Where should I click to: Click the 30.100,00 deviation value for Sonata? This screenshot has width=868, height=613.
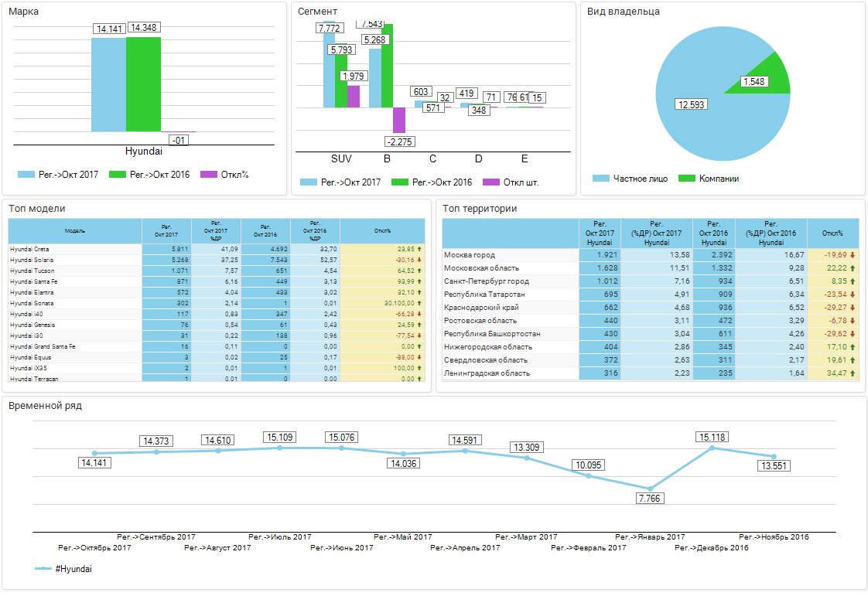pos(399,303)
